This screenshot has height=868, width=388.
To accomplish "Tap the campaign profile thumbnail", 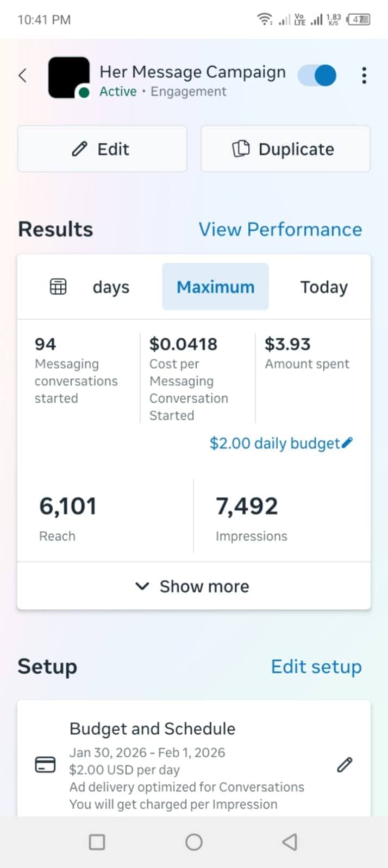I will (x=68, y=78).
